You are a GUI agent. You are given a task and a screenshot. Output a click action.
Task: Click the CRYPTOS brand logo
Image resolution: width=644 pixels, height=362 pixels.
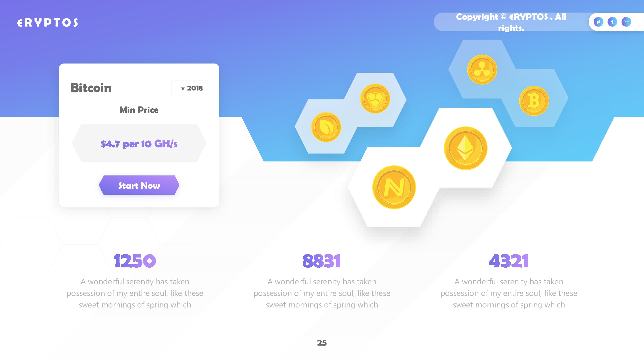click(47, 22)
